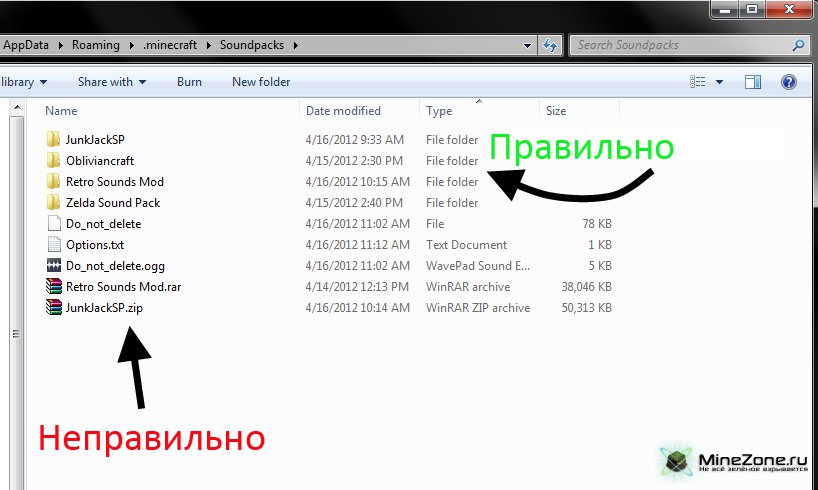Expand the Share with dropdown menu
The height and width of the screenshot is (490, 818).
(x=112, y=82)
